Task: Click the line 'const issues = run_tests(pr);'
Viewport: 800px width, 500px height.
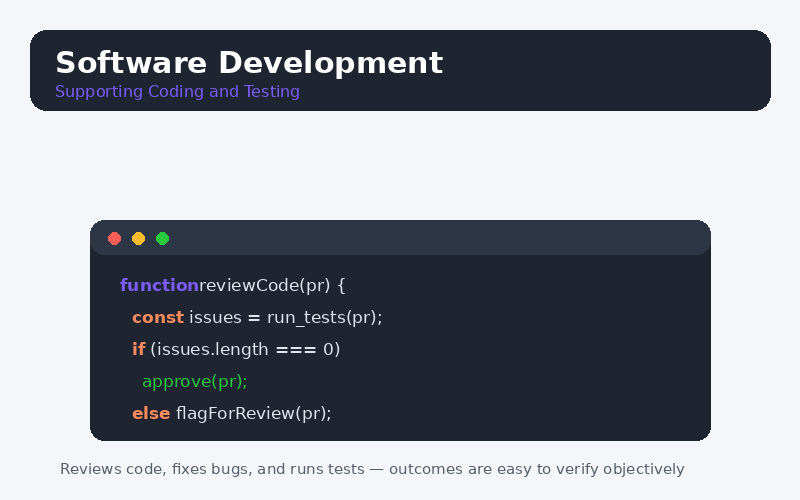Action: pos(257,317)
